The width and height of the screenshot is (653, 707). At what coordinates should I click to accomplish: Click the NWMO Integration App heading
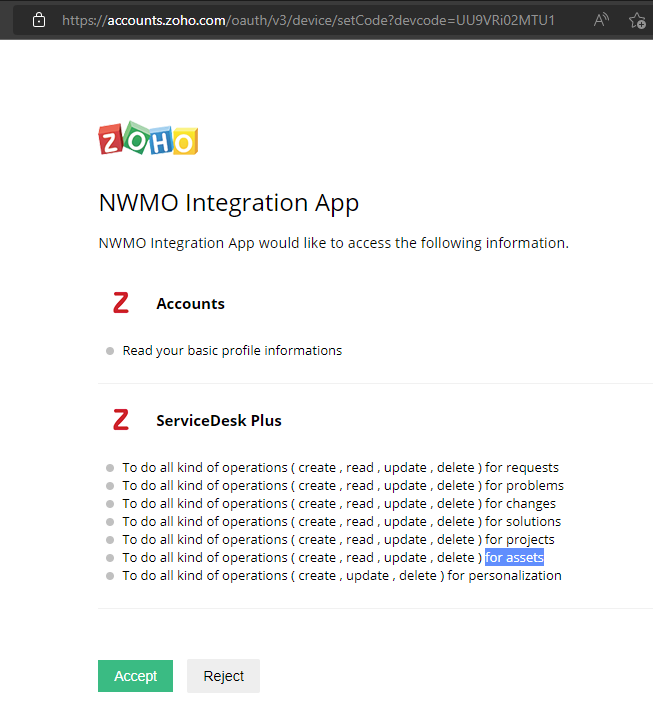(x=229, y=203)
